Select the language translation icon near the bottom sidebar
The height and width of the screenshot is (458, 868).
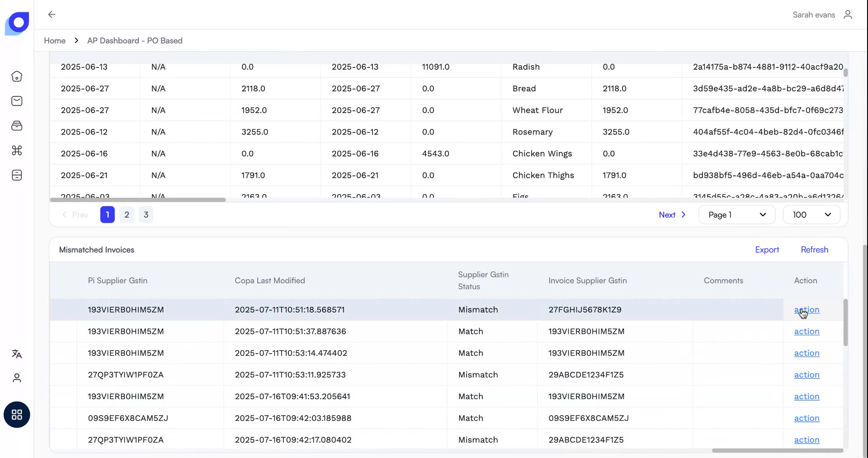pos(17,354)
